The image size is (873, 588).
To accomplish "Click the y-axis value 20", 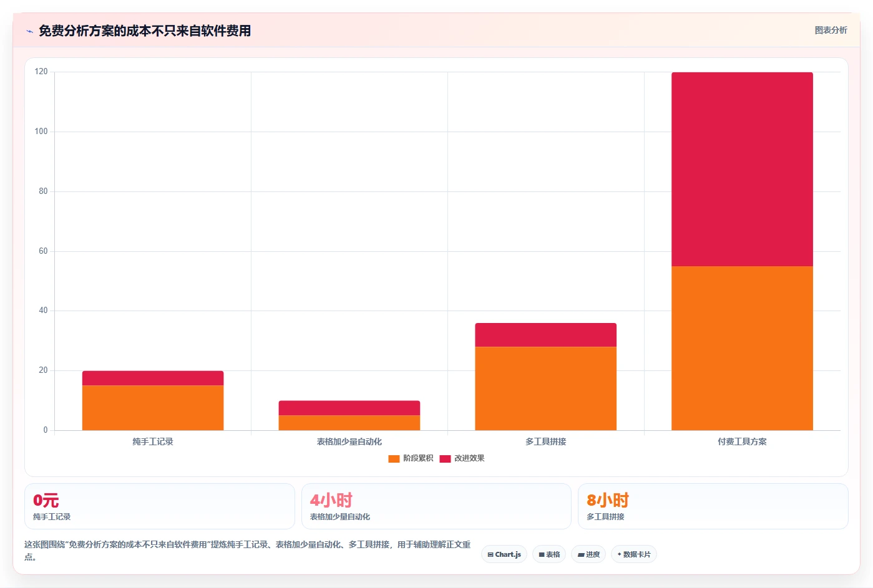I will (x=43, y=370).
